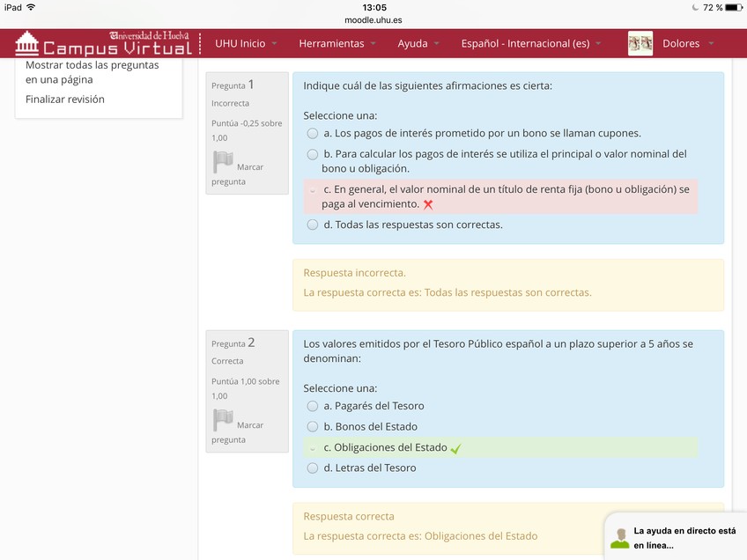Select option a about cupones

pyautogui.click(x=313, y=133)
